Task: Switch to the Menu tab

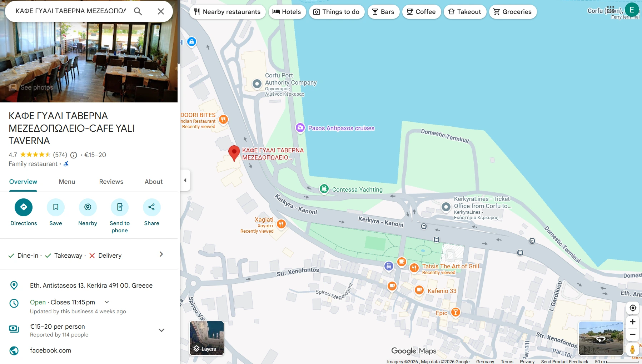Action: click(x=67, y=182)
